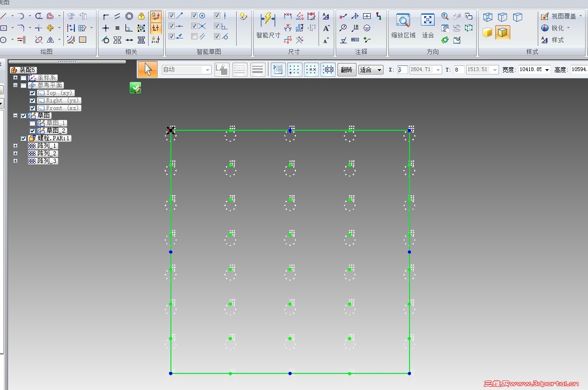Click the green checkmark close-sketch icon
Image resolution: width=588 pixels, height=390 pixels.
pyautogui.click(x=135, y=88)
